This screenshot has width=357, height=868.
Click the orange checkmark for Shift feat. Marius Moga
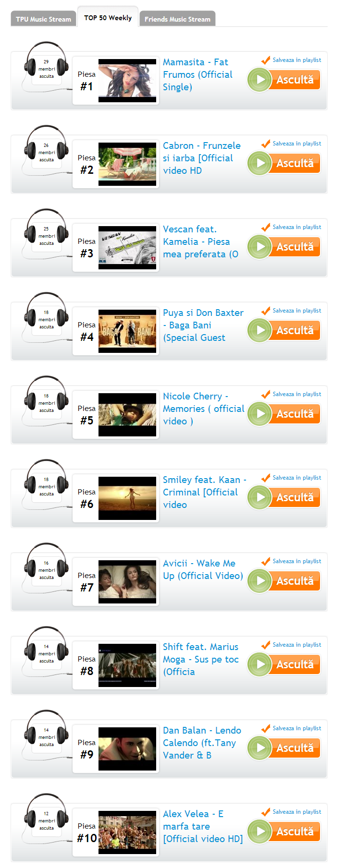pos(266,645)
